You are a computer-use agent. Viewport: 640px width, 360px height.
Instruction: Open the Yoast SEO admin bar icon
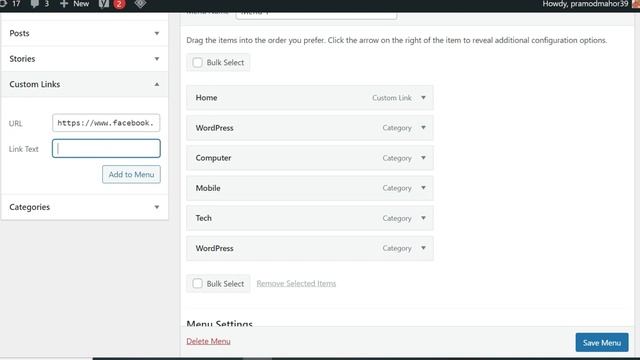104,4
